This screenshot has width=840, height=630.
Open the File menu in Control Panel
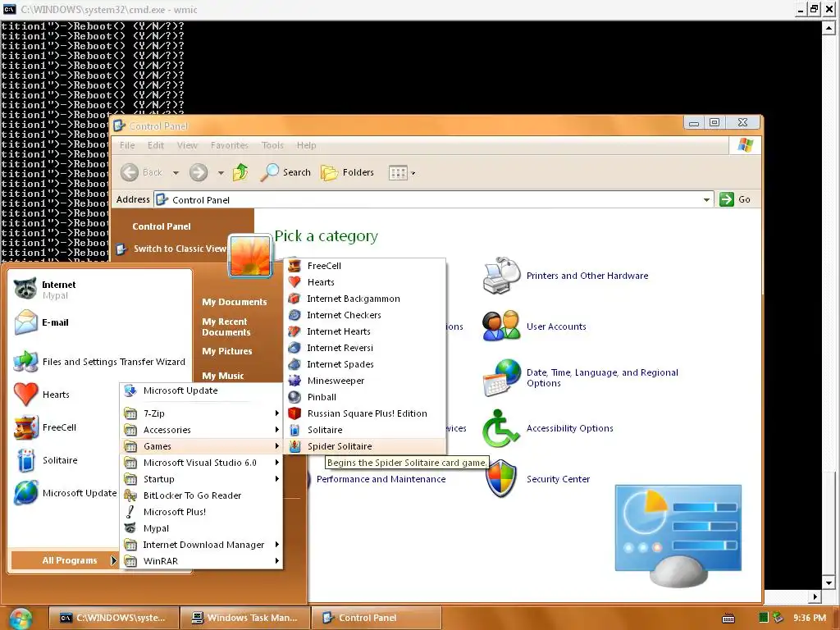point(127,145)
